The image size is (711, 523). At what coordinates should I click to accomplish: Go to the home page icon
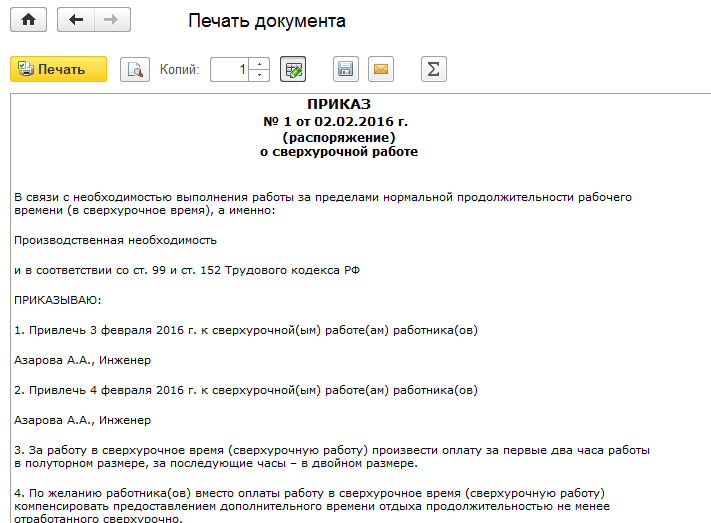(x=29, y=20)
